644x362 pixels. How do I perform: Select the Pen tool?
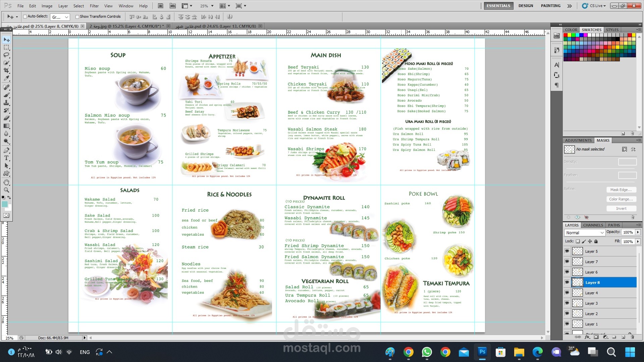click(x=6, y=150)
